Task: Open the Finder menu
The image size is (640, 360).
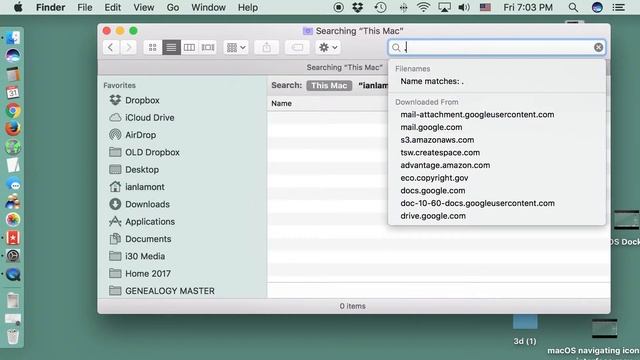Action: (51, 7)
